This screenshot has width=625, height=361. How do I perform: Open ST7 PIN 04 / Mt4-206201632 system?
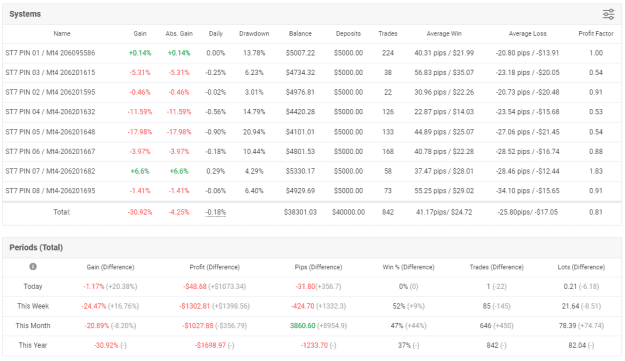tap(50, 112)
